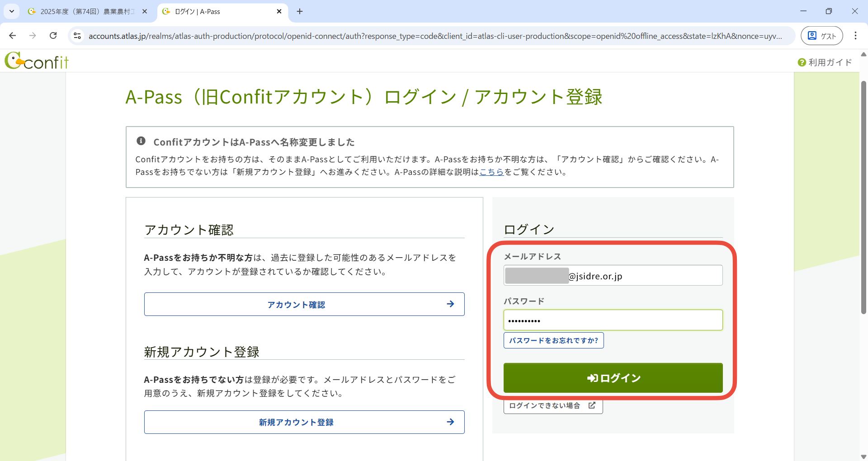Viewport: 868px width, 461px height.
Task: Click the info icon in notice box
Action: click(141, 141)
